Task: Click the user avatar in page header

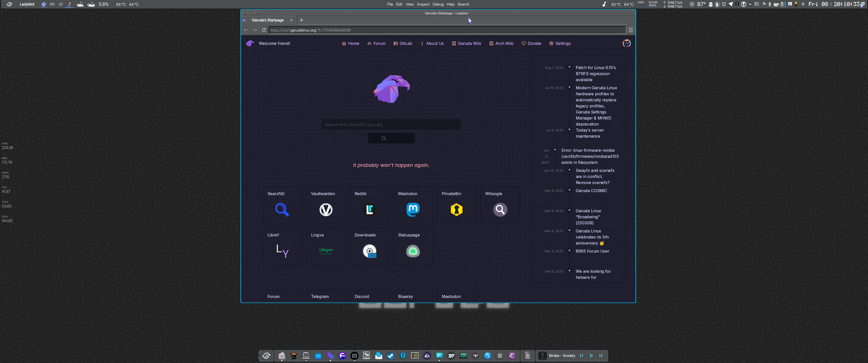Action: pos(627,43)
